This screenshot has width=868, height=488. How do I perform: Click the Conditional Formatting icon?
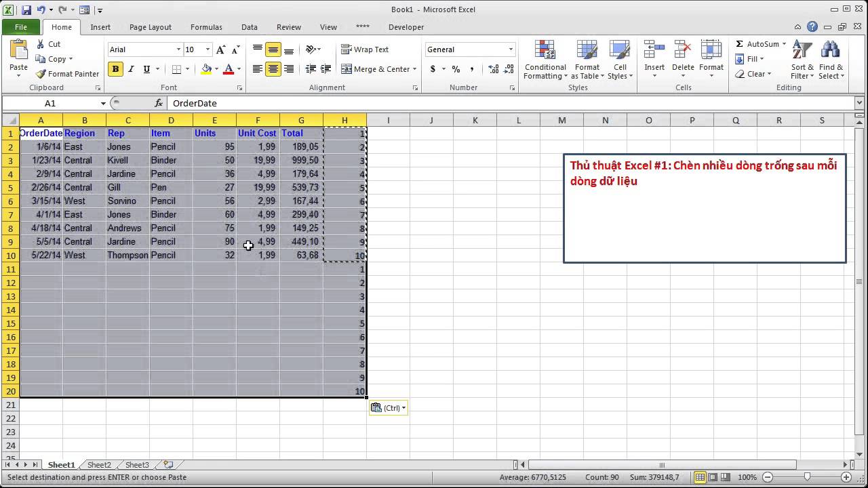click(545, 51)
